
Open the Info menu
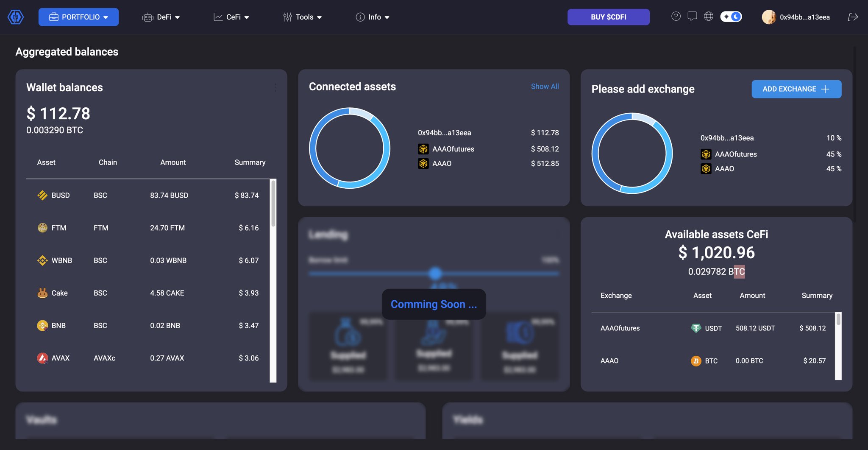(373, 17)
